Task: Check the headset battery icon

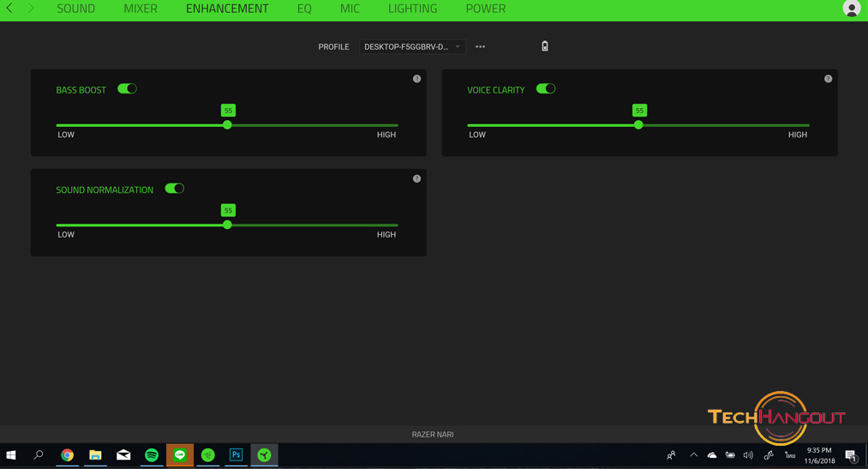Action: click(x=545, y=46)
